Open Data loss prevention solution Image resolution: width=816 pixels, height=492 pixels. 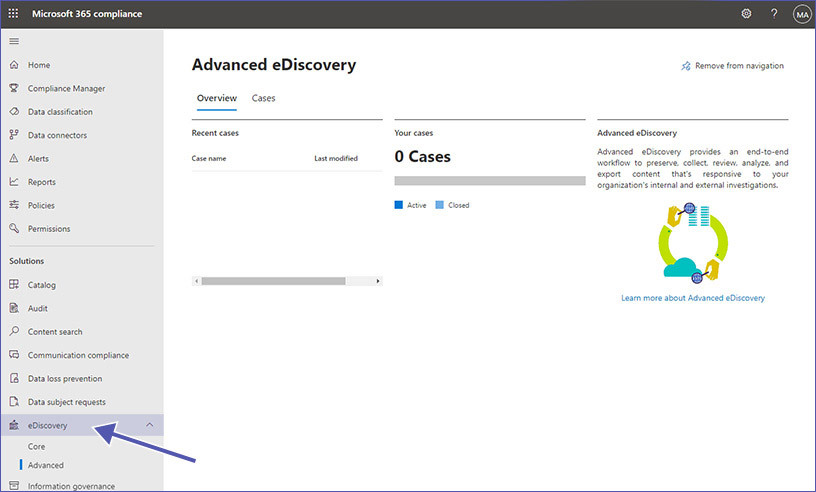coord(65,379)
